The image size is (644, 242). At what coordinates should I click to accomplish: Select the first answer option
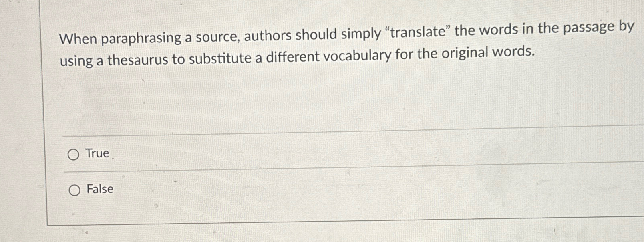(x=74, y=154)
